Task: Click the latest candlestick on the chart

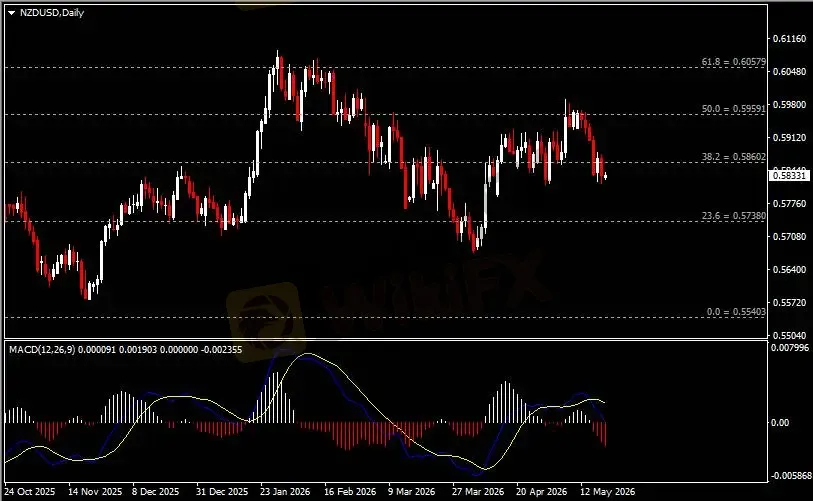Action: [605, 177]
